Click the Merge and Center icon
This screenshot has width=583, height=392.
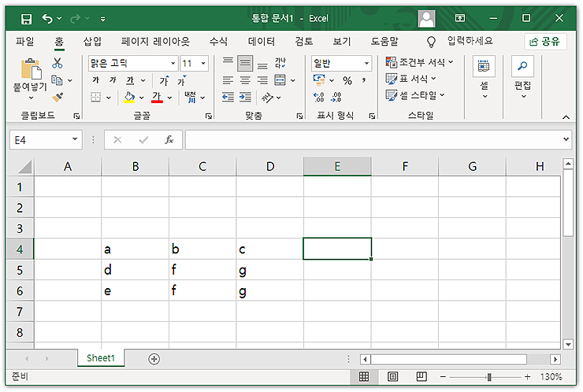tap(280, 80)
